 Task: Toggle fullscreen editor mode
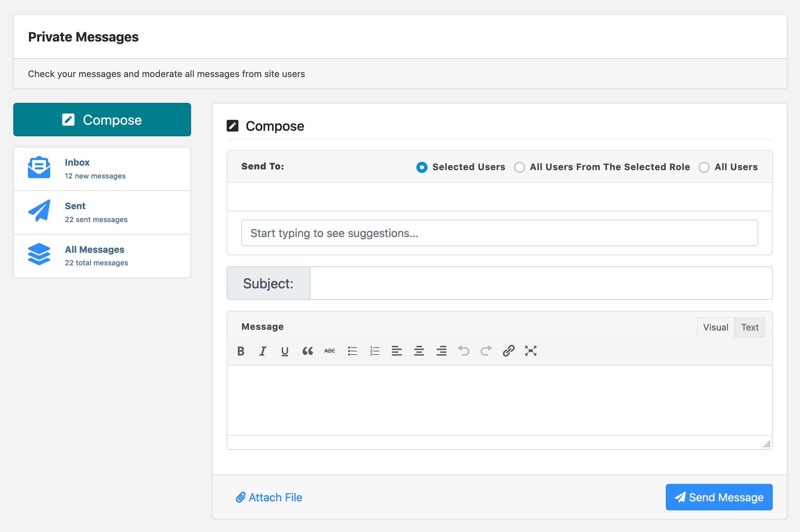point(531,351)
